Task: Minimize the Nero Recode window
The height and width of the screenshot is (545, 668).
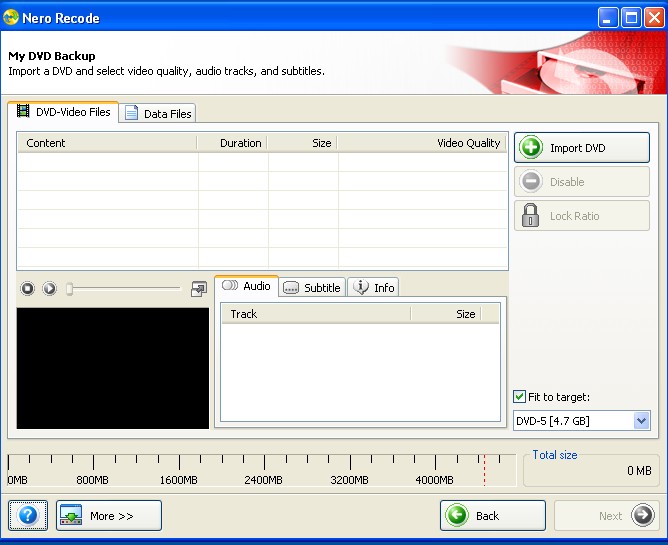Action: point(608,18)
